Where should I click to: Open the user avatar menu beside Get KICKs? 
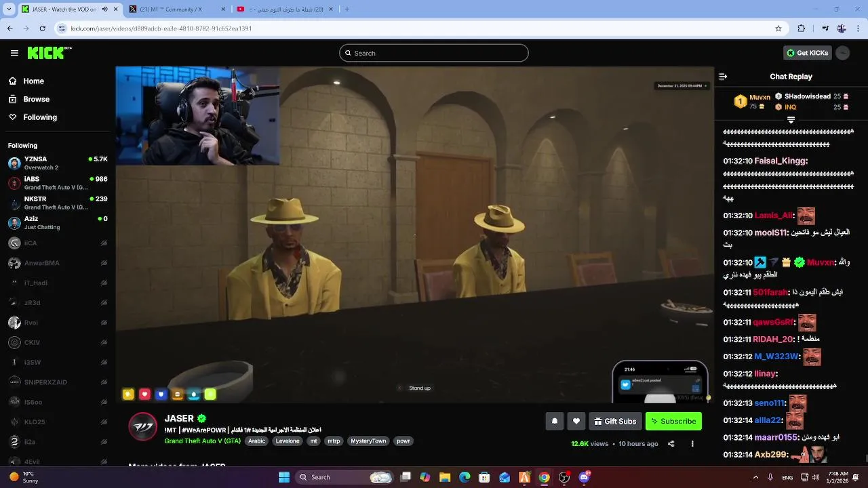(x=843, y=53)
